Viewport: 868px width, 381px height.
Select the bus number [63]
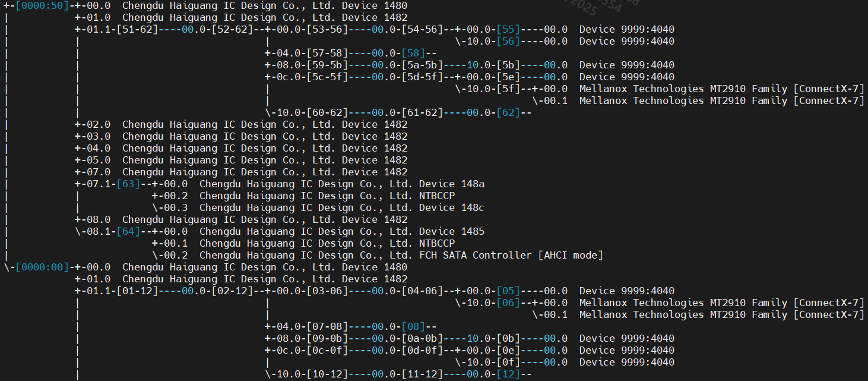tap(128, 184)
